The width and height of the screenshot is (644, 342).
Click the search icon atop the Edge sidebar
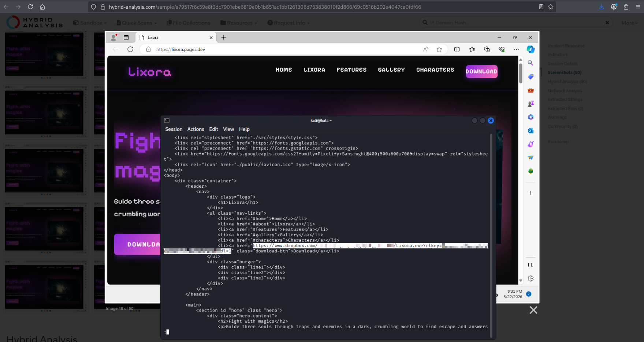531,63
